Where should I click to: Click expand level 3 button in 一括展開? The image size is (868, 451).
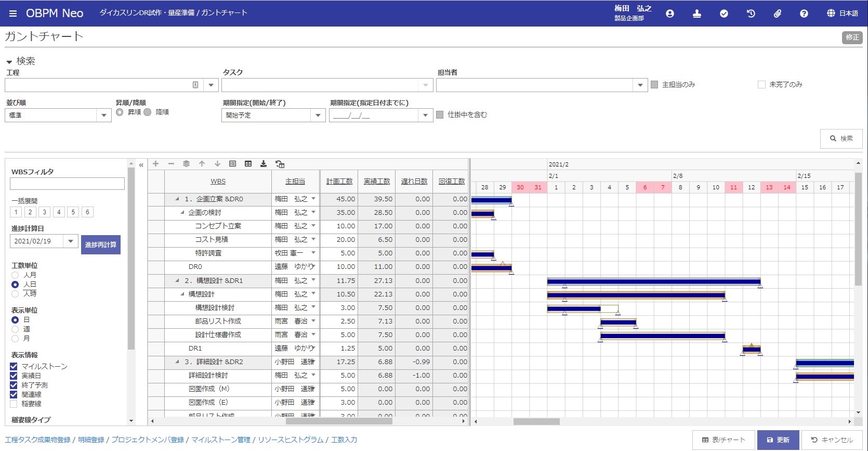(45, 212)
